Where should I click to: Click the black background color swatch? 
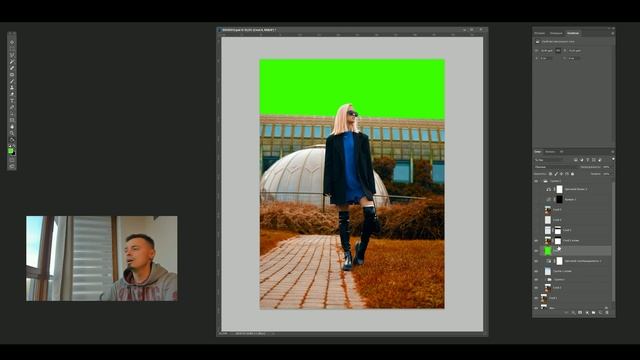tap(14, 153)
